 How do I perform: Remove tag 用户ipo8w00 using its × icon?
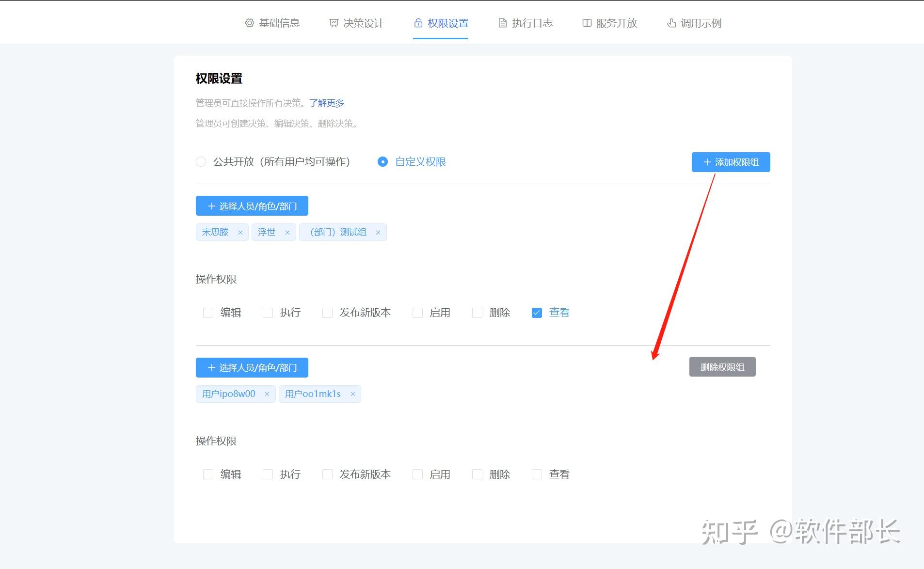point(267,394)
